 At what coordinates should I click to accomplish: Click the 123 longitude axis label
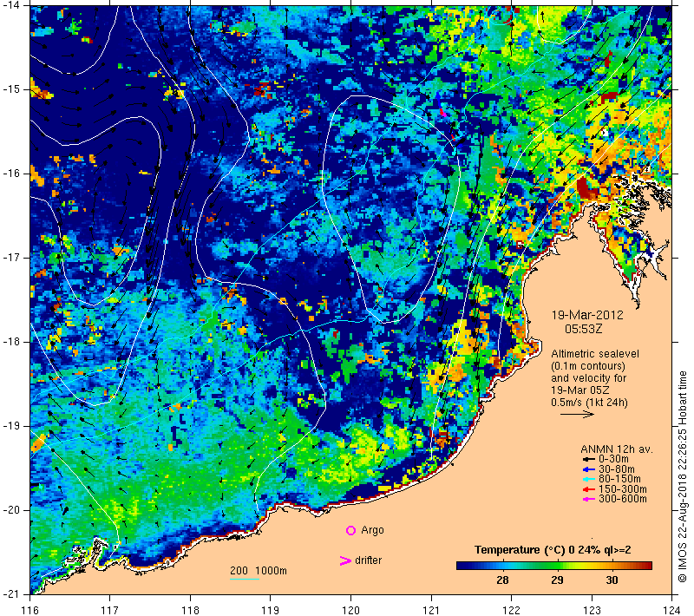(592, 610)
